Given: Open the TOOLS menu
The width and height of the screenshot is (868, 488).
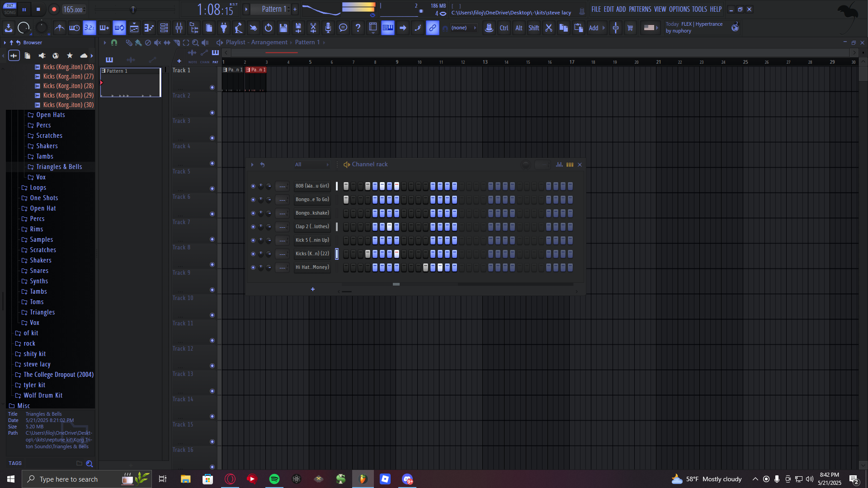Looking at the screenshot, I should click(699, 9).
